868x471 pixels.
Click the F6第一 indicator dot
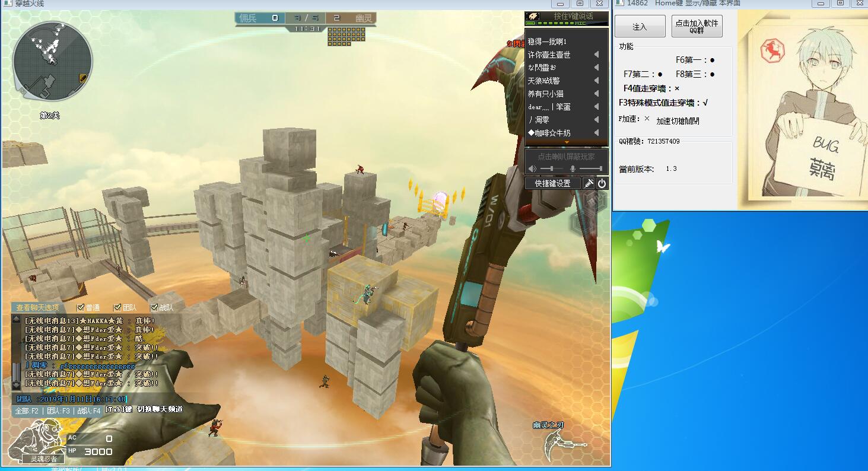[x=712, y=60]
